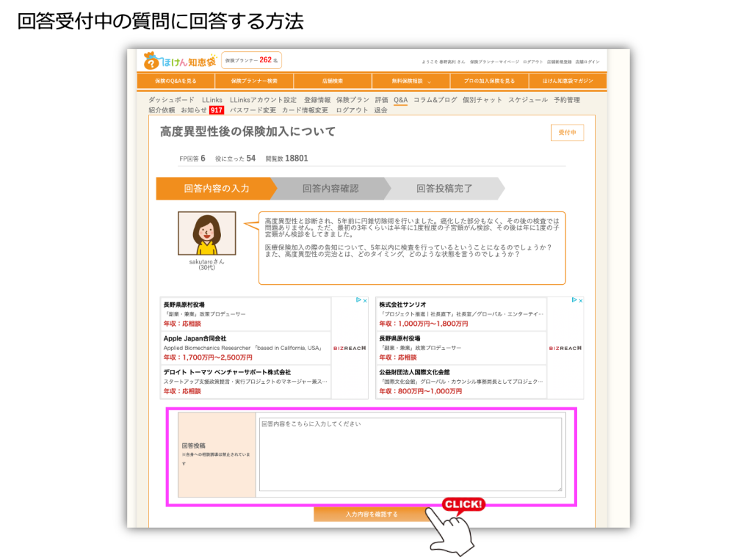Click the ほけん知恵袋 site logo

click(180, 61)
